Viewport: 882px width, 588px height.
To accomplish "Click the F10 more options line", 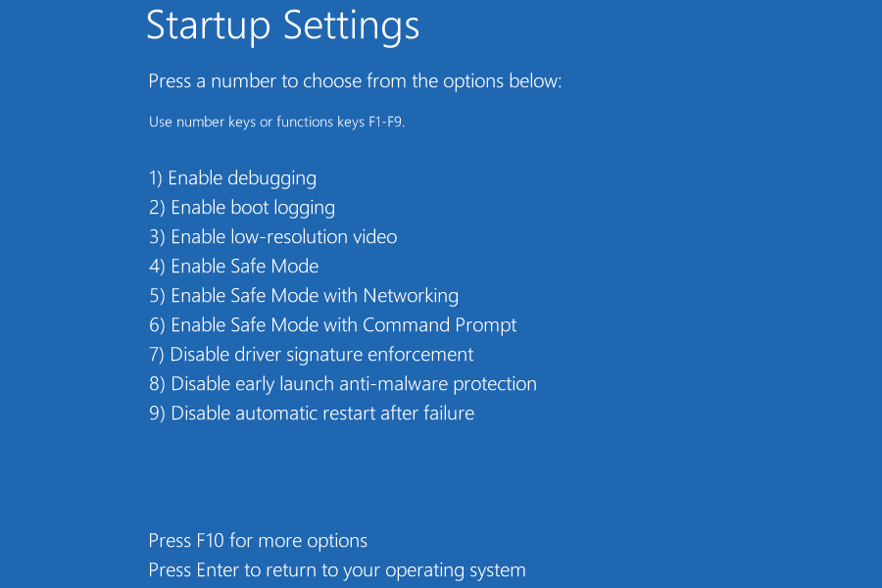I will (258, 540).
